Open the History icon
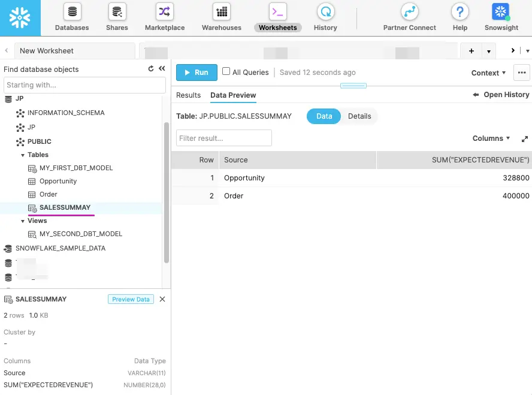 pyautogui.click(x=326, y=12)
